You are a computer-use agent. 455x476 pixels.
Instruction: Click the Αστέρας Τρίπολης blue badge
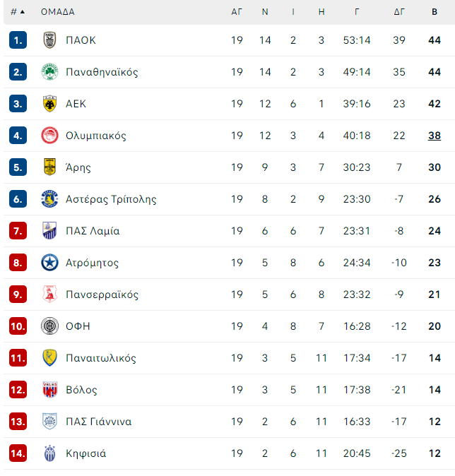(x=49, y=199)
